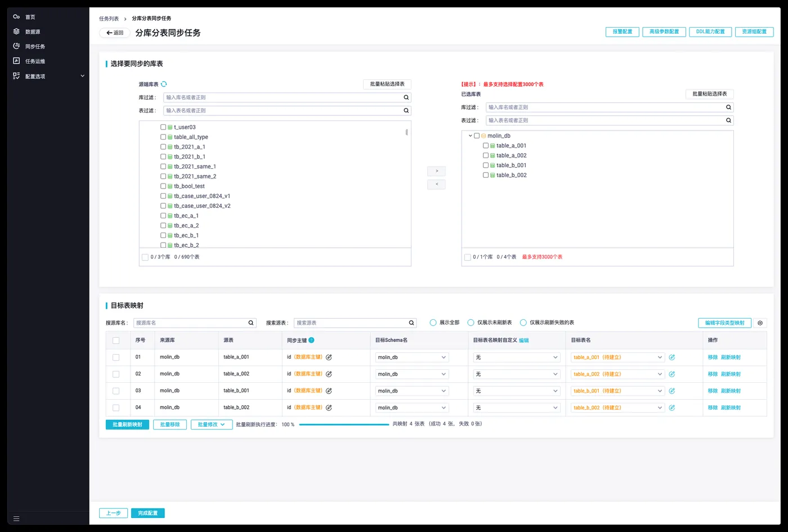Open the 配置选项 sidebar icon
The width and height of the screenshot is (788, 532).
click(x=16, y=76)
